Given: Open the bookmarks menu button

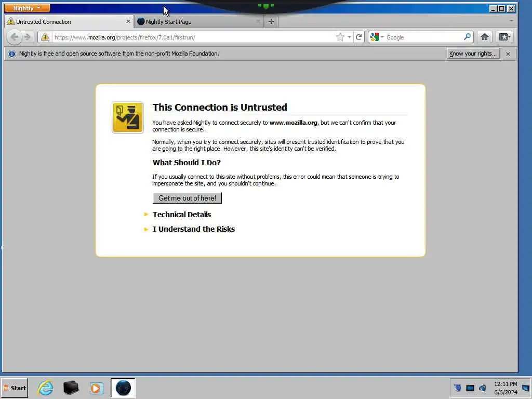Looking at the screenshot, I should 504,37.
